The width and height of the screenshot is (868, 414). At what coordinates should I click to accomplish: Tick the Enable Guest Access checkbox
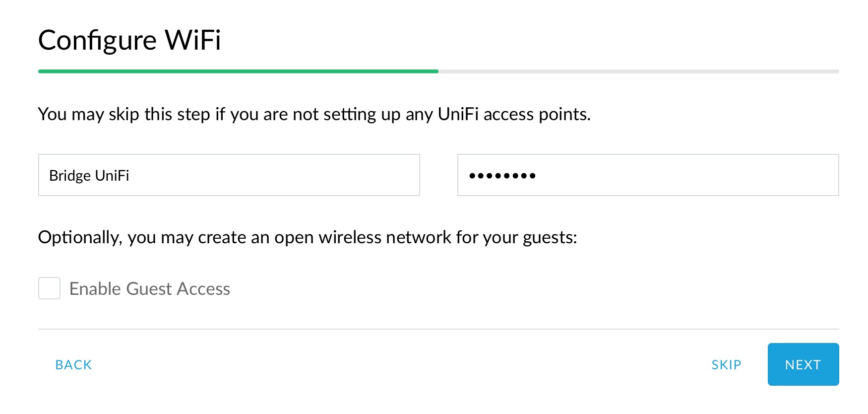[50, 288]
